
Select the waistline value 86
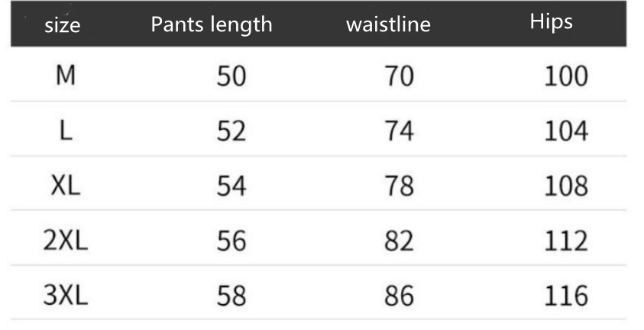click(398, 296)
